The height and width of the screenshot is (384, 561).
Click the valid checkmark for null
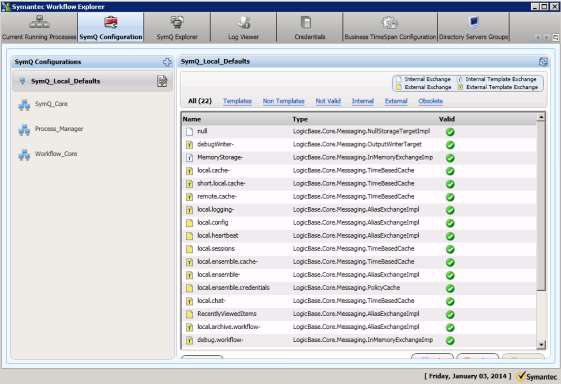[x=450, y=132]
